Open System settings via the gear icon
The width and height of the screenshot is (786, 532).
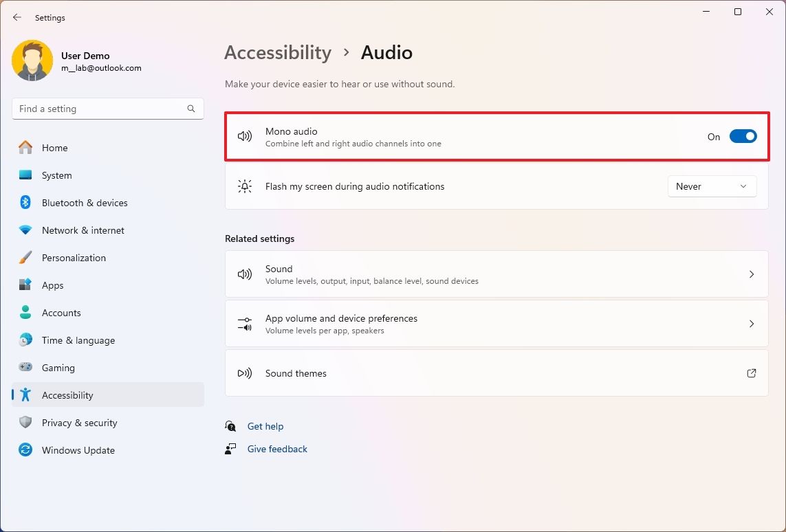[25, 175]
